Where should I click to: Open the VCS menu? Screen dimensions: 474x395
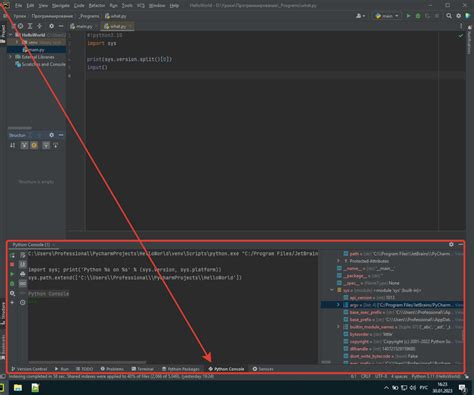pos(141,6)
